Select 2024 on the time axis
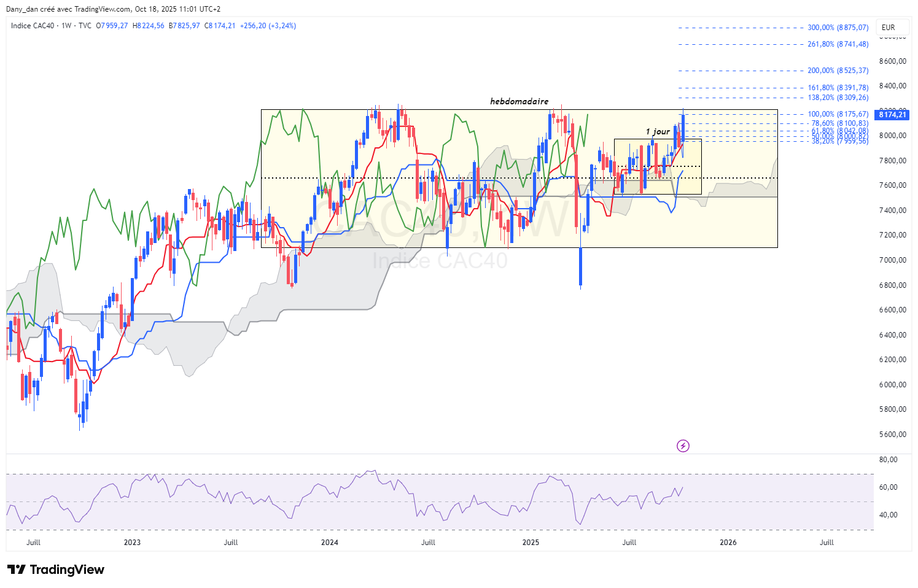The height and width of the screenshot is (588, 918). [x=330, y=542]
